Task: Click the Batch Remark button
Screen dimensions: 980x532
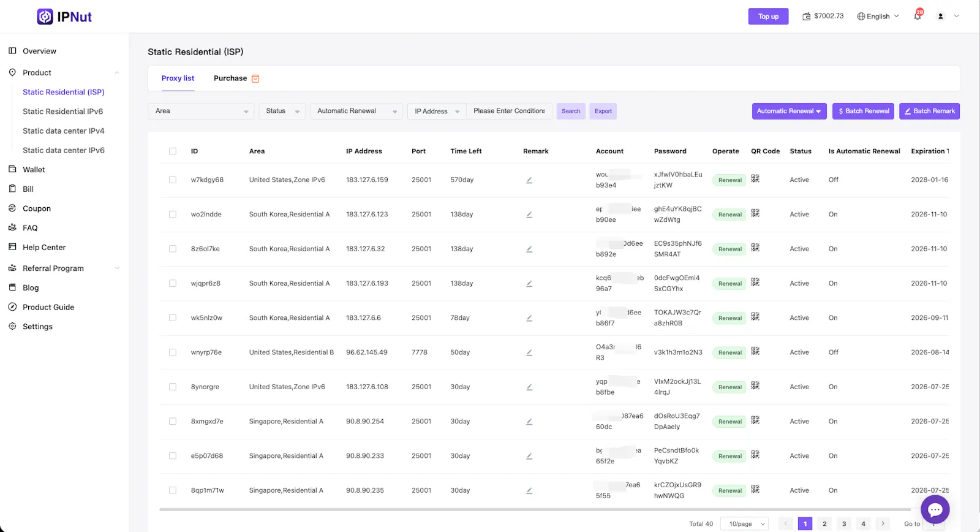Action: coord(929,111)
